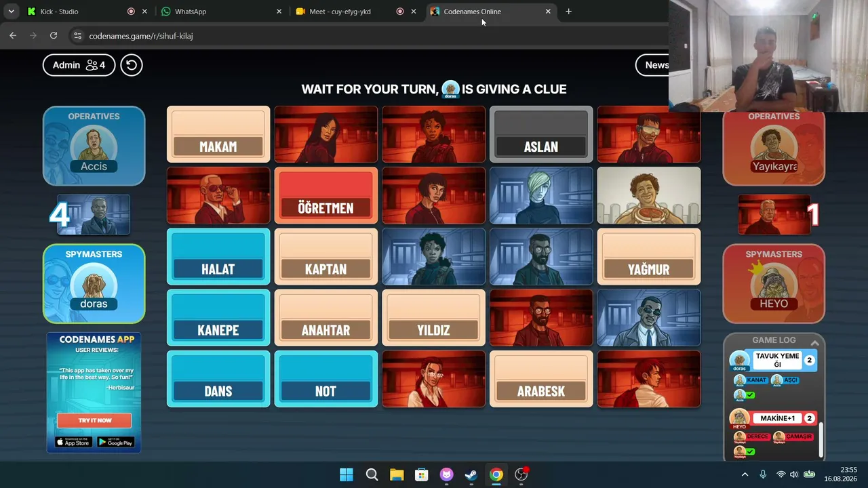This screenshot has height=488, width=868.
Task: Open the tab search dropdown arrow
Action: tap(11, 12)
